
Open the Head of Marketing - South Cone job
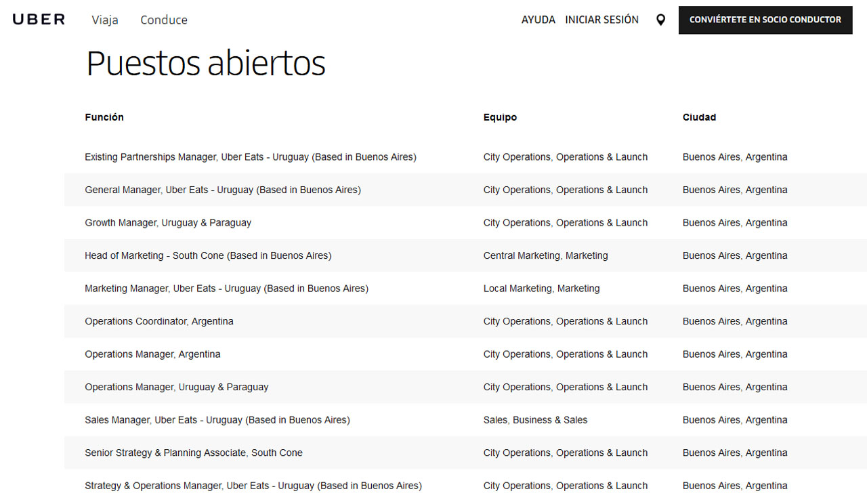click(208, 255)
